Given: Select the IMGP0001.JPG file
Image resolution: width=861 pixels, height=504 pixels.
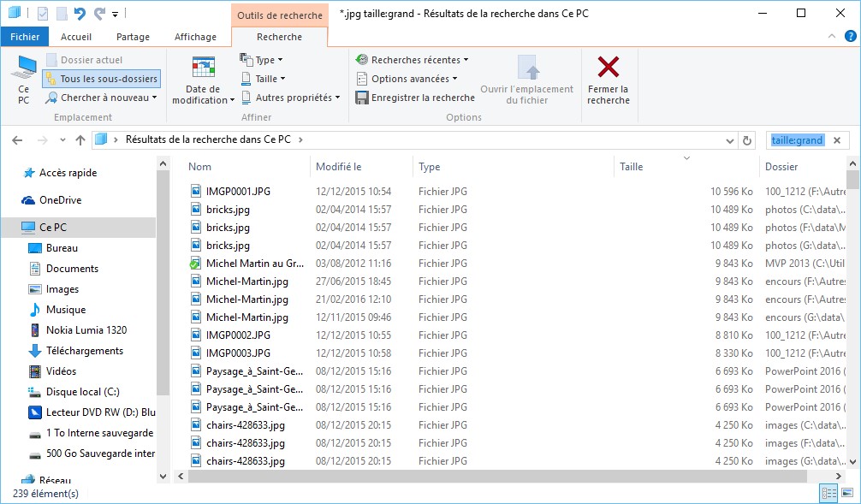Looking at the screenshot, I should point(237,192).
